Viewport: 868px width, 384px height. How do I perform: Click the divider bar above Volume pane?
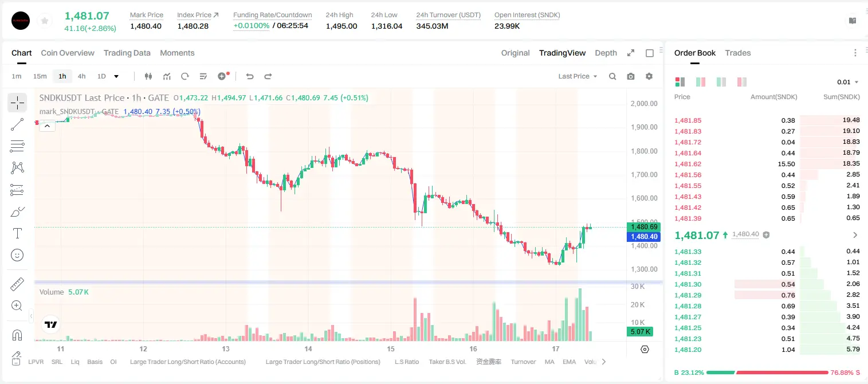348,282
